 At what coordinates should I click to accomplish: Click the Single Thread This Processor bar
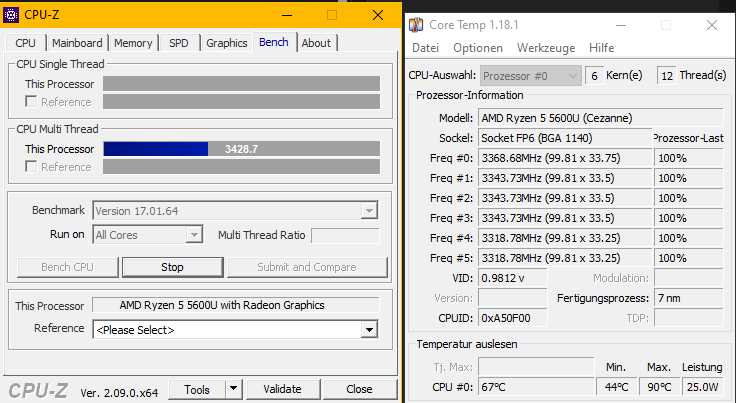click(x=241, y=84)
